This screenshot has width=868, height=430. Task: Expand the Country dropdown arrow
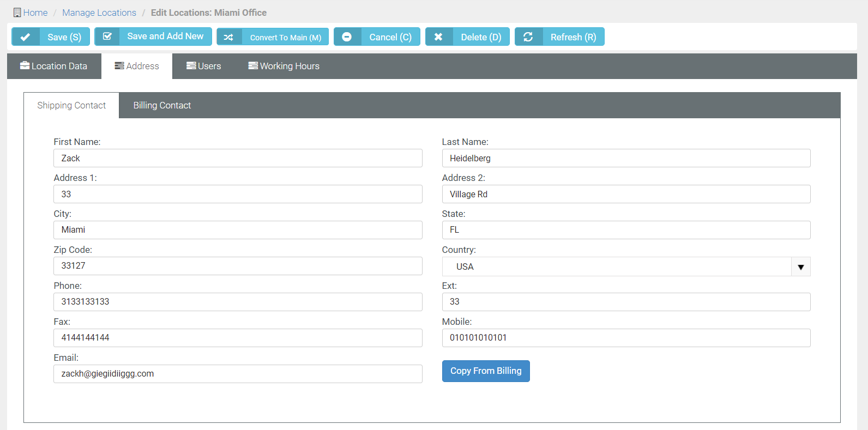click(800, 267)
